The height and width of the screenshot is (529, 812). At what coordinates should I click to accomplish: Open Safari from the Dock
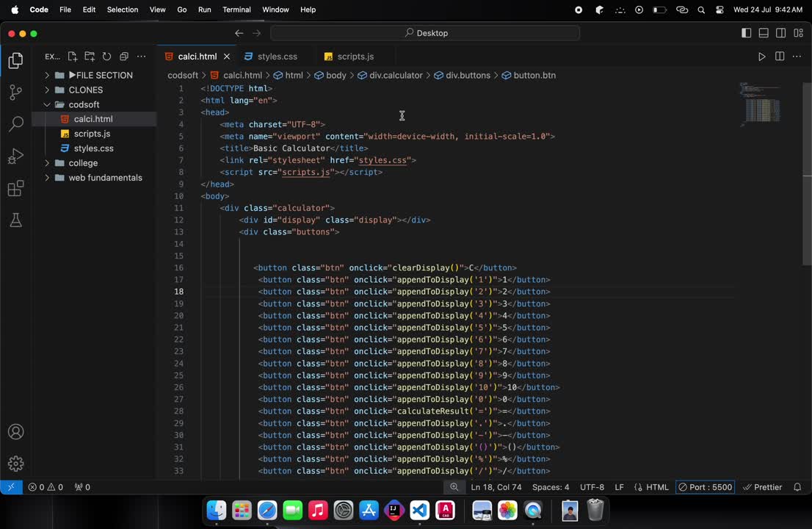click(x=267, y=511)
